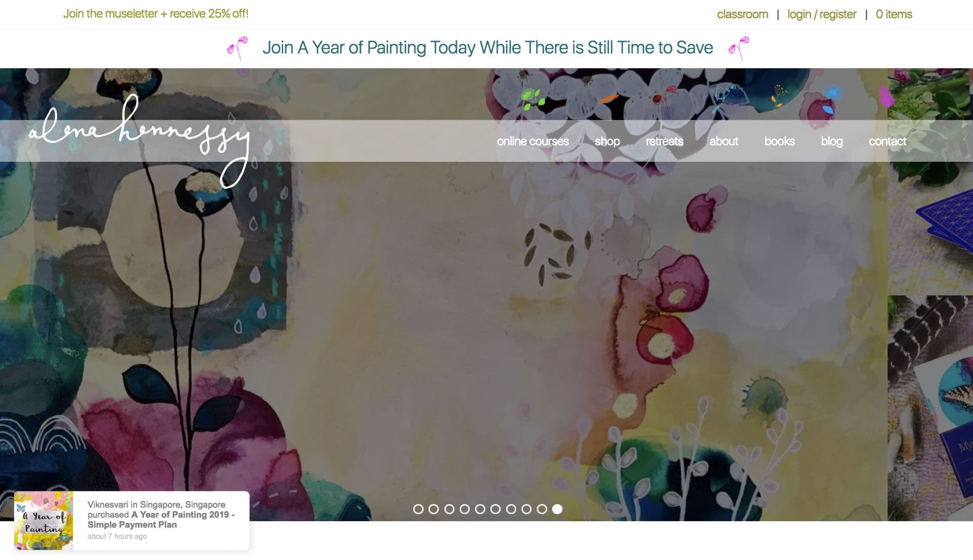Open the shop menu item
Viewport: 973px width, 560px height.
(x=607, y=141)
